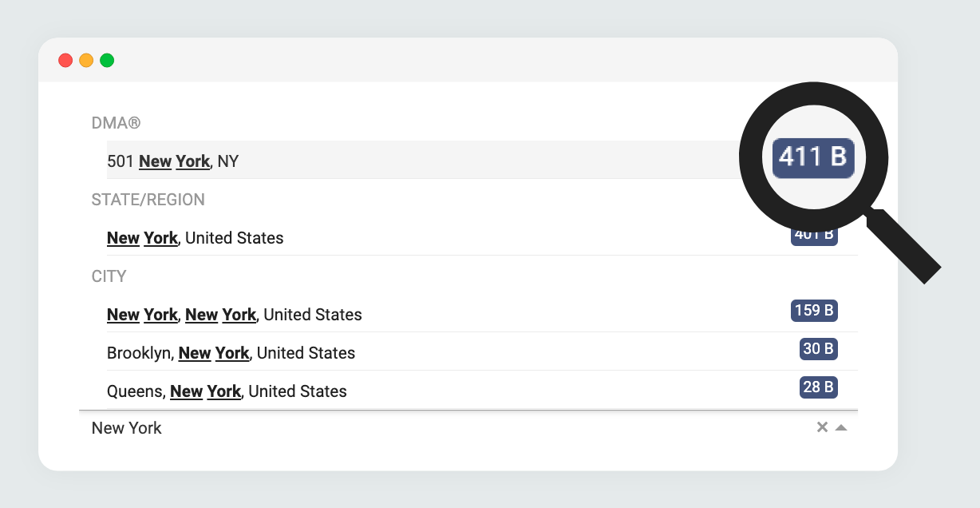Clear the New York search text
Screen dimensions: 980x508
822,427
